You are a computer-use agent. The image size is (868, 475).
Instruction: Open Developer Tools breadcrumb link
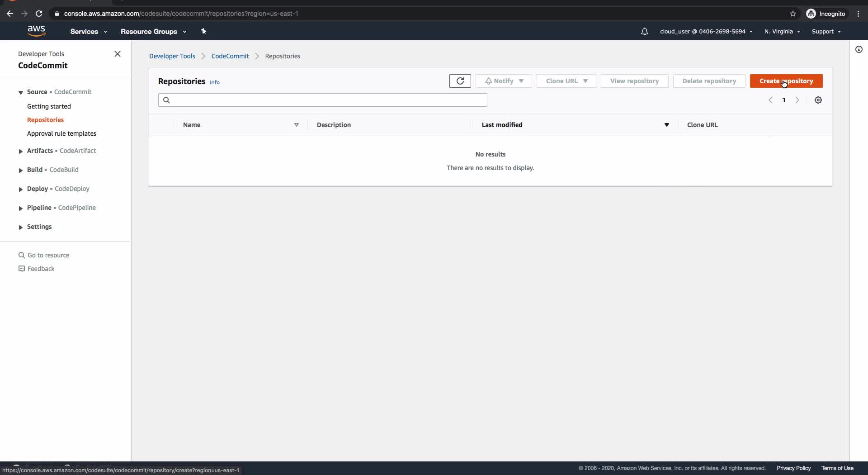172,56
